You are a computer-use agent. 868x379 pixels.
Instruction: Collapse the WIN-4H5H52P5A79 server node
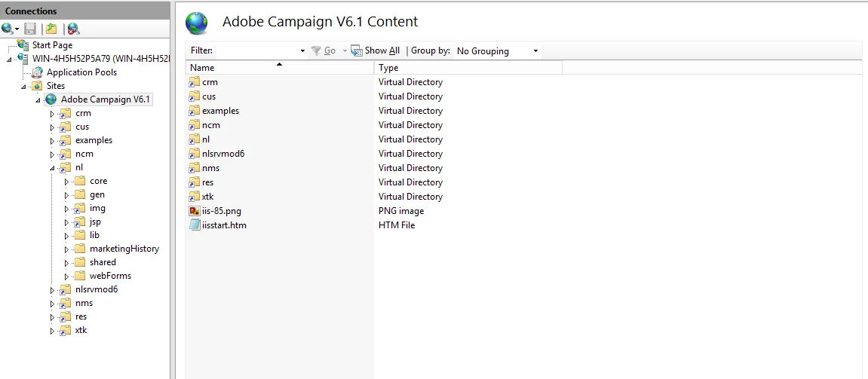[9, 59]
